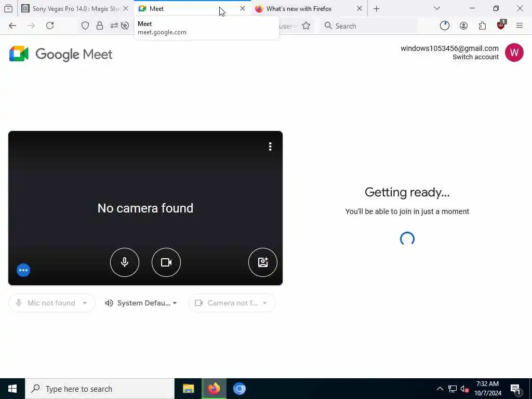Open the Firefox account icon
This screenshot has width=532, height=399.
coord(463,26)
